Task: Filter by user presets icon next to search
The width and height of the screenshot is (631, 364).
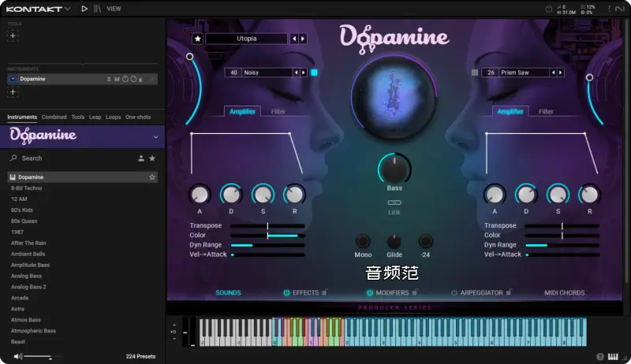Action: [x=141, y=158]
